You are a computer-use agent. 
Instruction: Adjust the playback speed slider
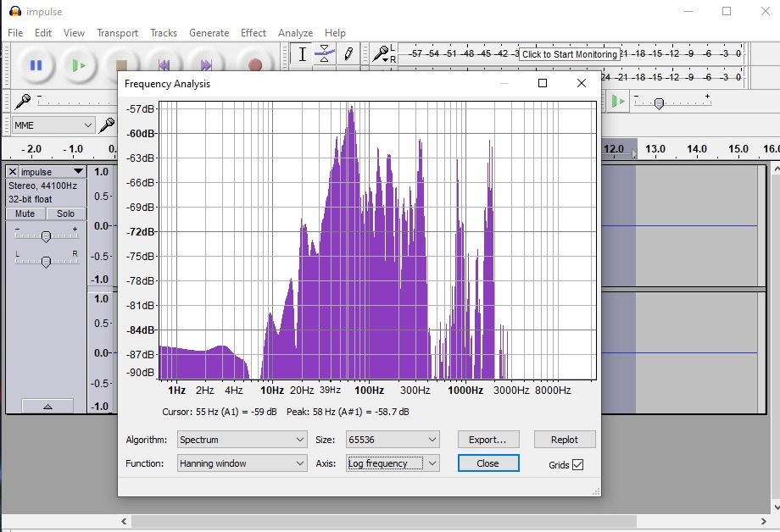pyautogui.click(x=659, y=103)
